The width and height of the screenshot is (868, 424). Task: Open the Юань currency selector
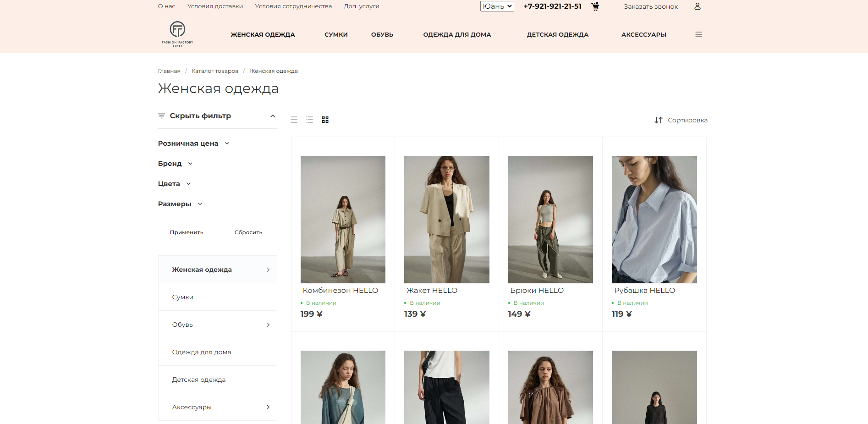[x=497, y=6]
